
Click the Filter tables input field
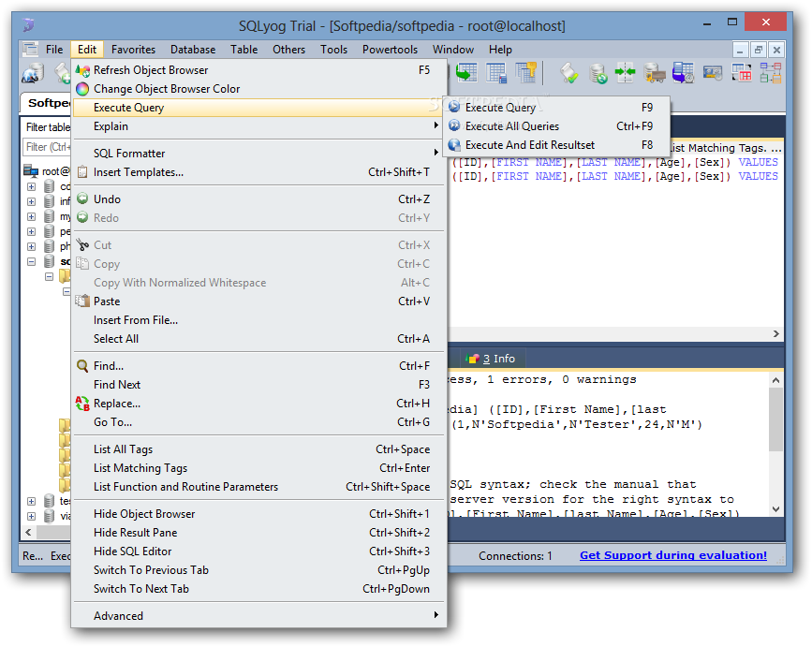[x=46, y=146]
